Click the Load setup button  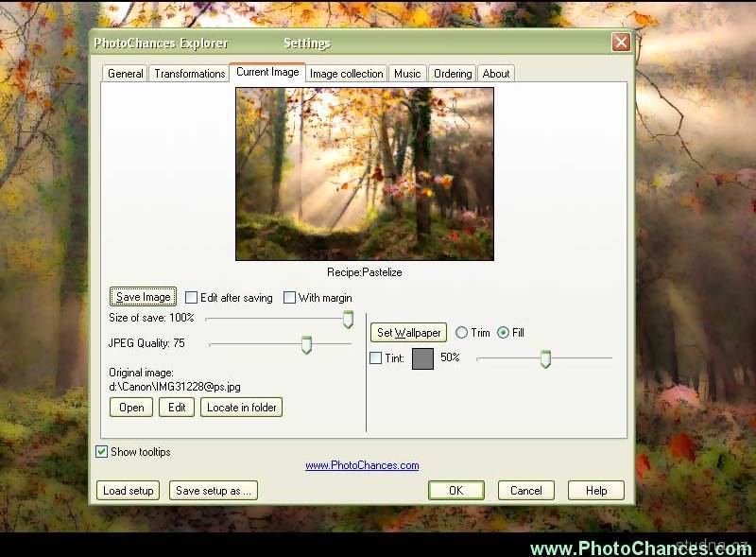(128, 491)
